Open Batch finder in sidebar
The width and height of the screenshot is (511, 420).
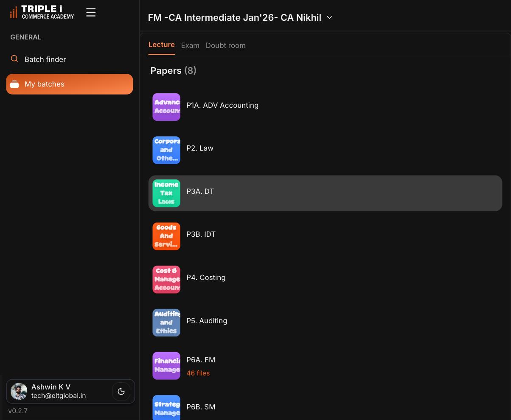click(70, 59)
